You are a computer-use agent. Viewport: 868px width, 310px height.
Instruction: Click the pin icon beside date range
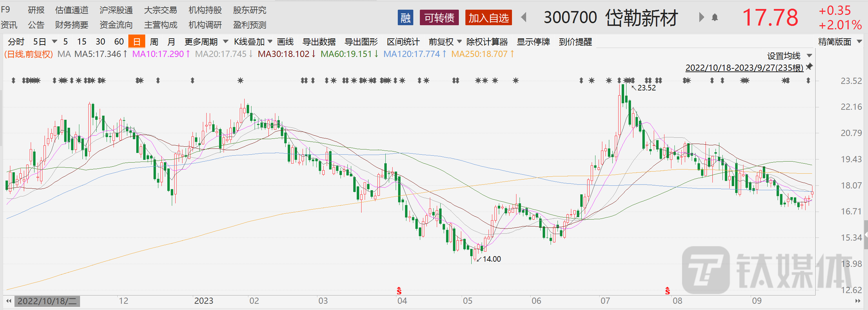pyautogui.click(x=809, y=66)
